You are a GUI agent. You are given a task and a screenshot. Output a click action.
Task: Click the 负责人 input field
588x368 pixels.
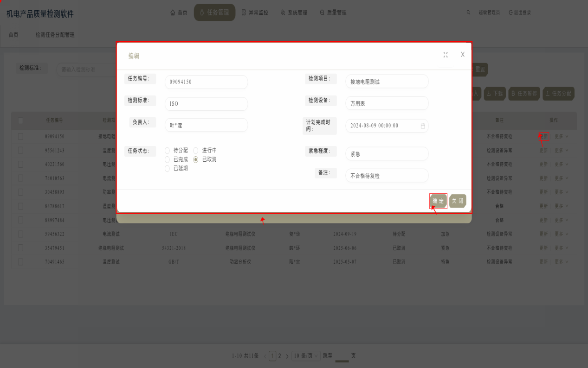pyautogui.click(x=206, y=125)
